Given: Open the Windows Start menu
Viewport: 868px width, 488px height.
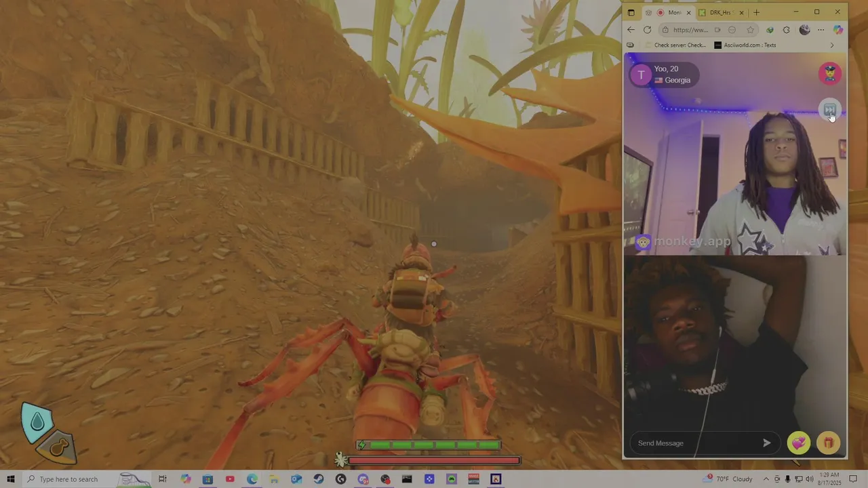Looking at the screenshot, I should (11, 479).
